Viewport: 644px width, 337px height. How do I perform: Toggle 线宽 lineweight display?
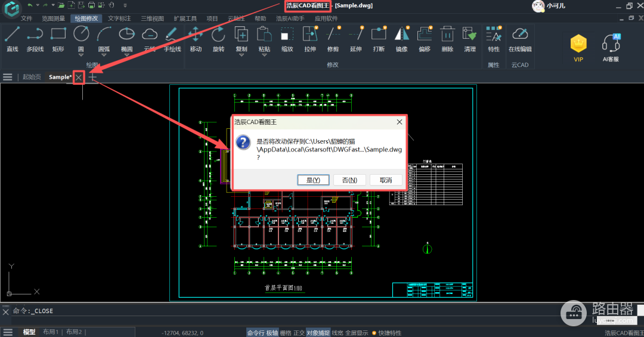click(338, 333)
